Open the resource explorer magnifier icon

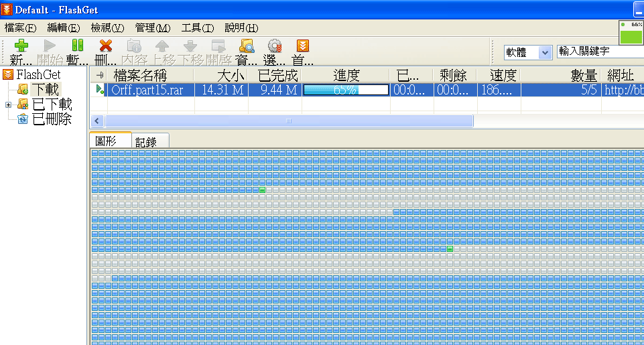pos(247,46)
